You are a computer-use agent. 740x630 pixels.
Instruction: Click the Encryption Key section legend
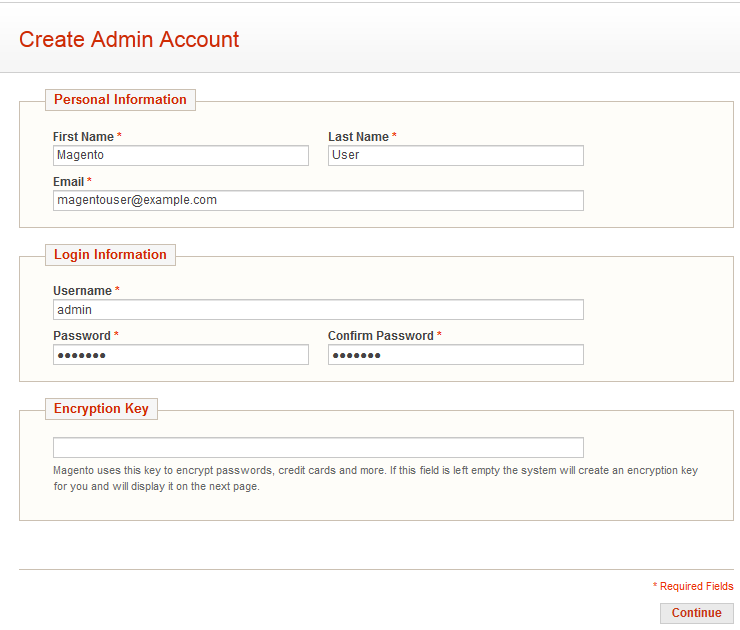click(x=101, y=409)
